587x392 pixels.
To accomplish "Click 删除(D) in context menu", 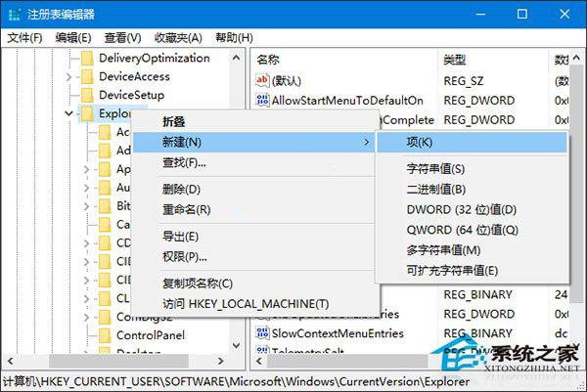I will pos(253,190).
